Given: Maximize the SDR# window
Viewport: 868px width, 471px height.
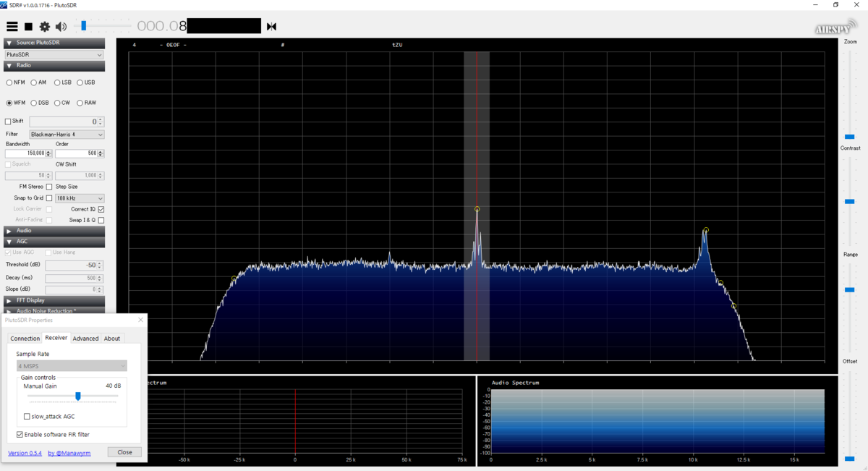Looking at the screenshot, I should pos(835,5).
